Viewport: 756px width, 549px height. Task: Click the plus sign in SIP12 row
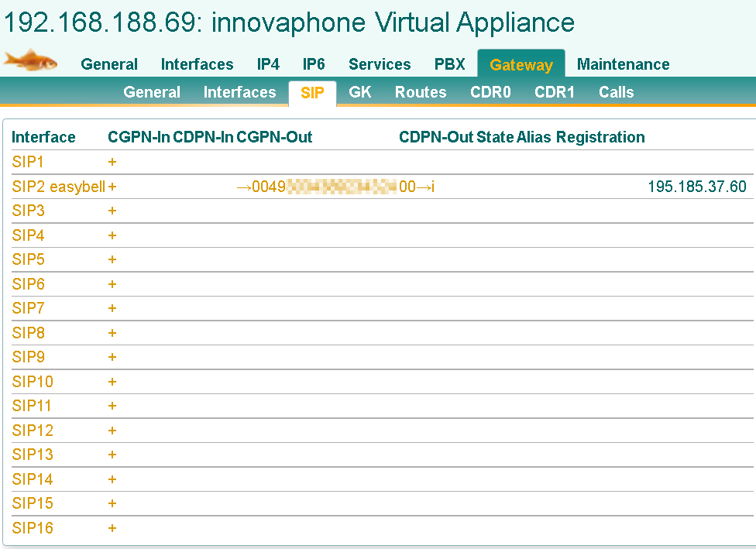pyautogui.click(x=112, y=431)
